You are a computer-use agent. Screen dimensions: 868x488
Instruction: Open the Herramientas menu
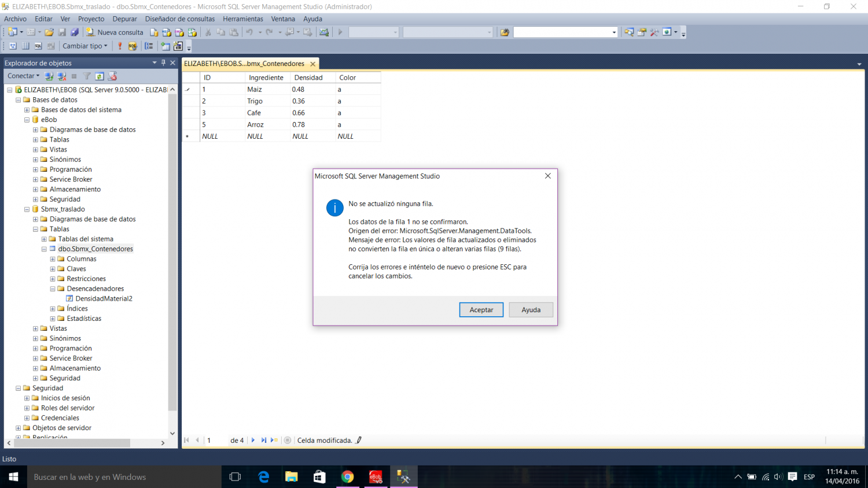coord(243,19)
